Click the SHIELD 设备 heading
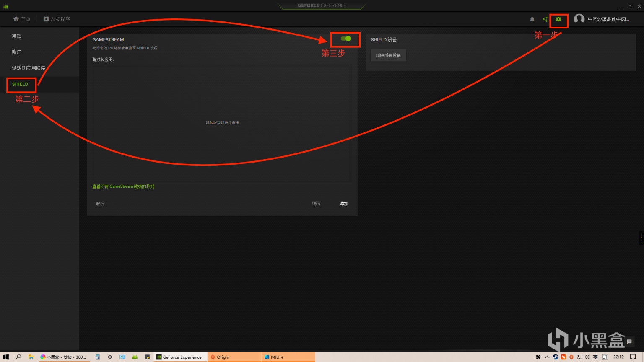The image size is (644, 362). click(x=384, y=40)
